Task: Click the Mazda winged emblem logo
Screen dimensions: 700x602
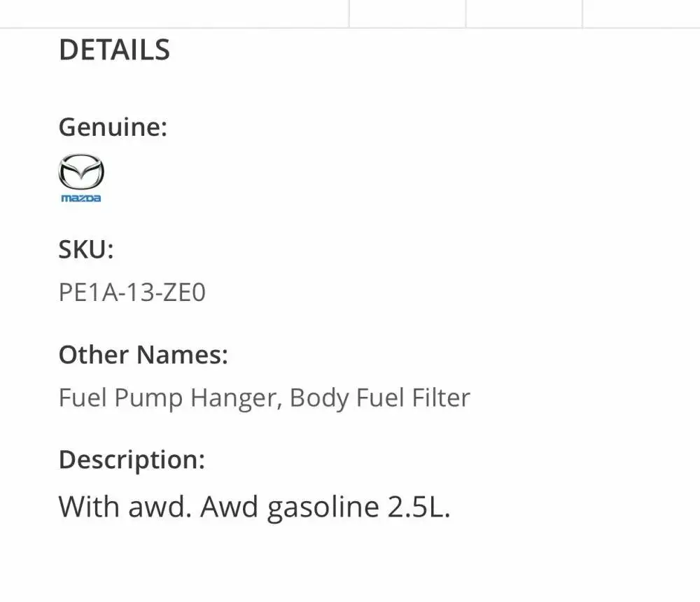Action: click(81, 171)
